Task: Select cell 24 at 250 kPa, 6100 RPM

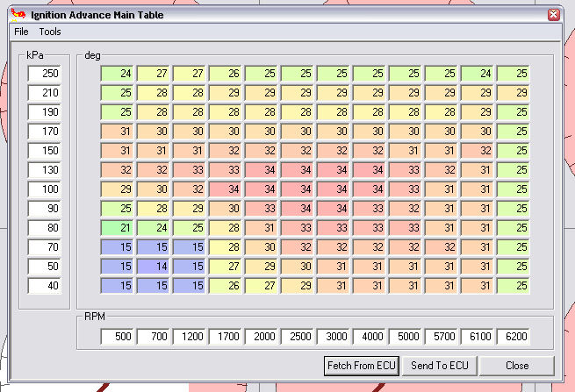Action: pyautogui.click(x=477, y=74)
